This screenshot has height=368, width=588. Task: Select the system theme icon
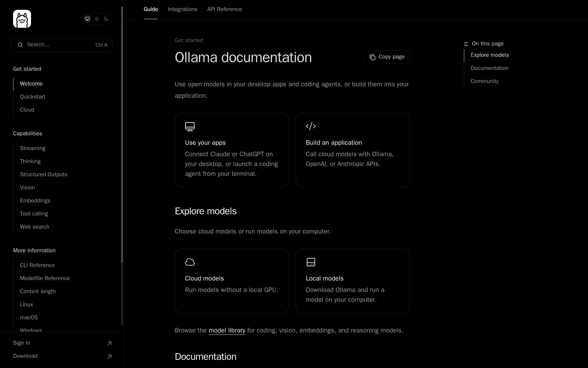[87, 19]
